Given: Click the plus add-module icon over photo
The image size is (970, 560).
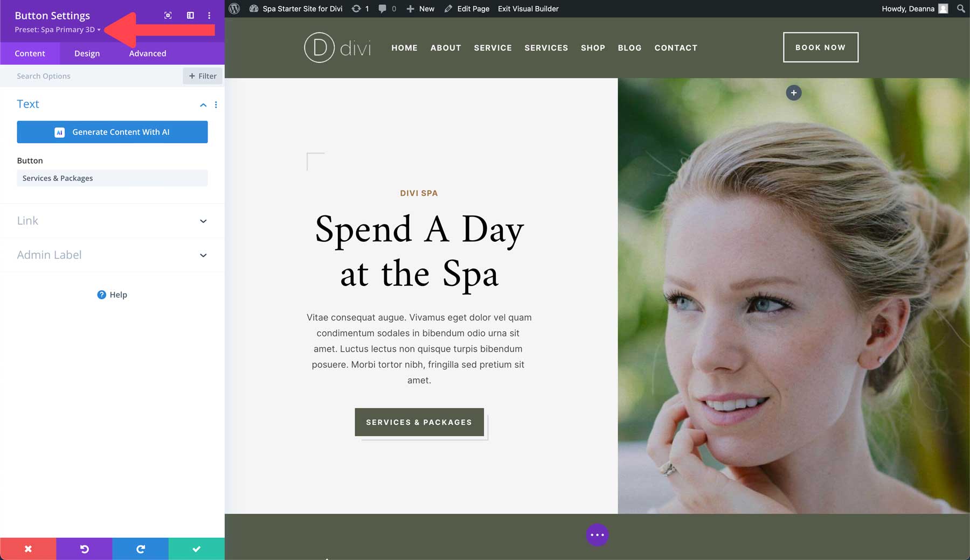Looking at the screenshot, I should coord(793,93).
